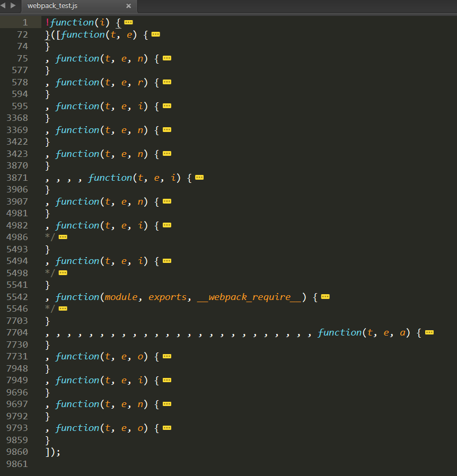457x476 pixels.
Task: Expand folded function on line 3907
Action: (167, 201)
